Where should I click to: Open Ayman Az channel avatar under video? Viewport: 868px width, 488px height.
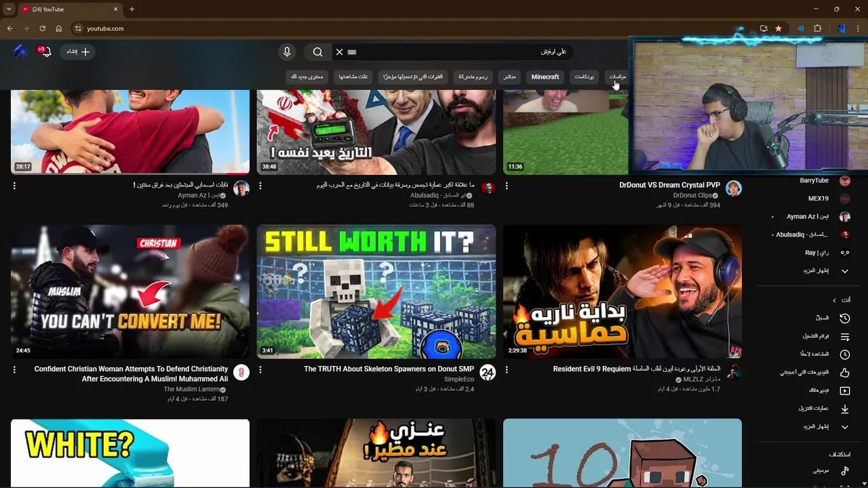point(241,188)
